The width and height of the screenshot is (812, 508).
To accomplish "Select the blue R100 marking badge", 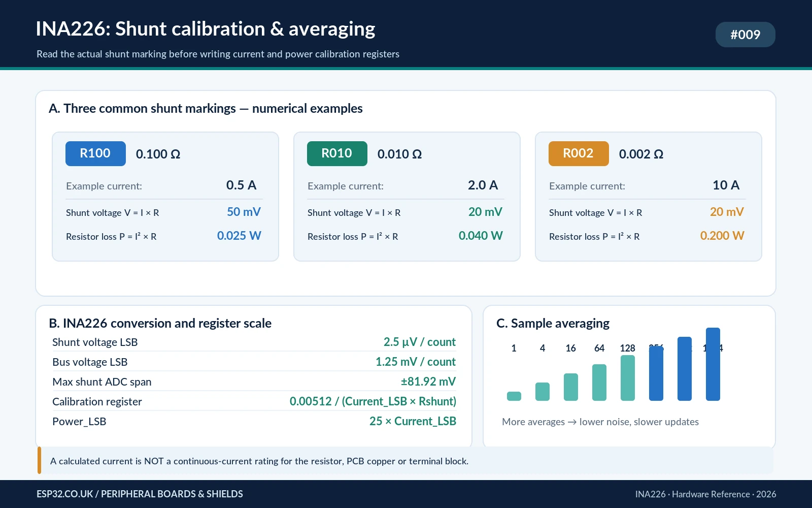I will tap(95, 153).
